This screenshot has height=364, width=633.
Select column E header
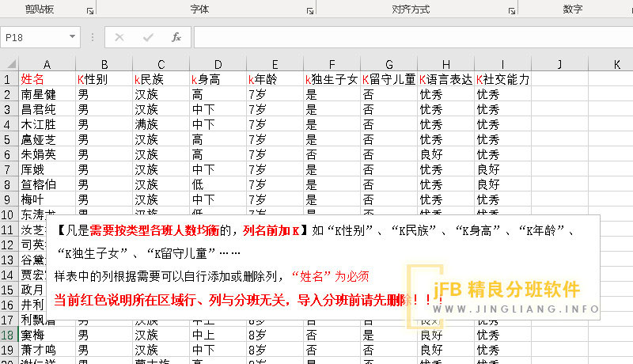275,65
